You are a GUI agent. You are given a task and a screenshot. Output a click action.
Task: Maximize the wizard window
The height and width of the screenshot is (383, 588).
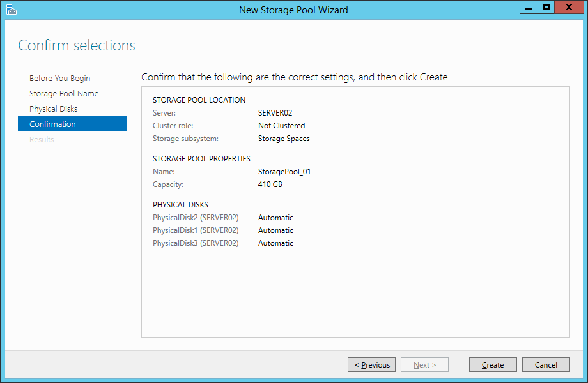click(x=546, y=8)
